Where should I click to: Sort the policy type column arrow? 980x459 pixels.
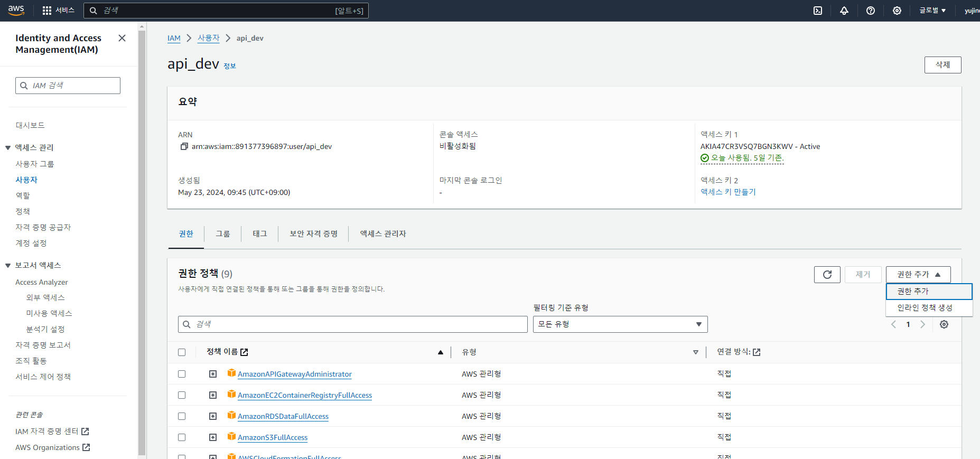point(696,352)
